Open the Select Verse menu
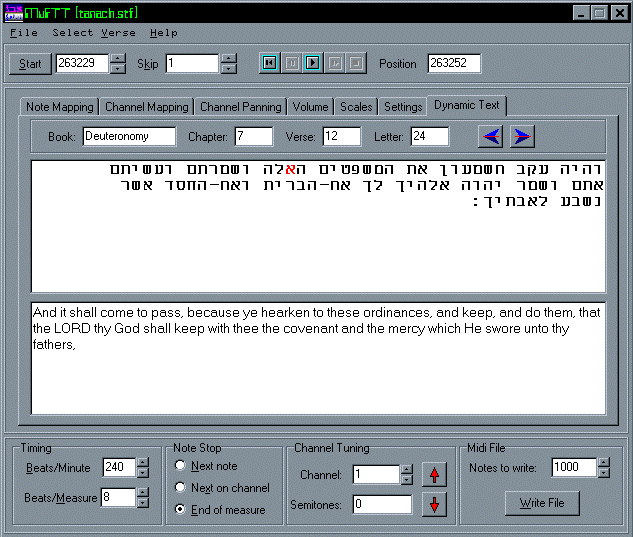Image resolution: width=633 pixels, height=537 pixels. (94, 33)
